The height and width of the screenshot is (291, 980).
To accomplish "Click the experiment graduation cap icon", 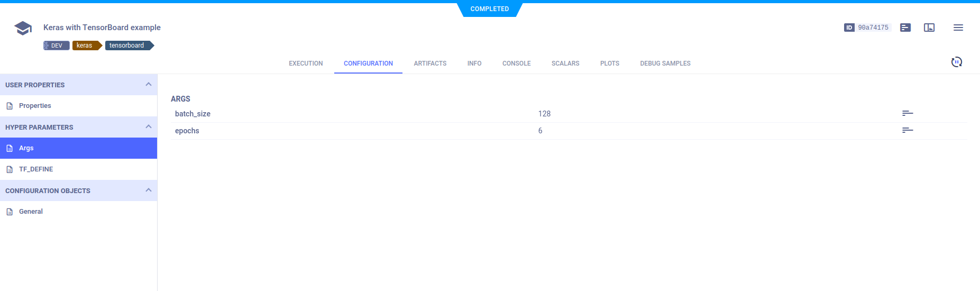I will (x=23, y=28).
